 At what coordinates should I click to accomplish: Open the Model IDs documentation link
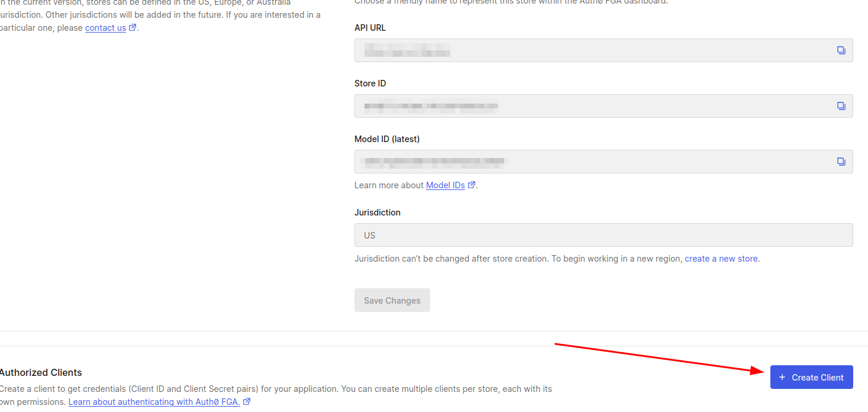446,185
